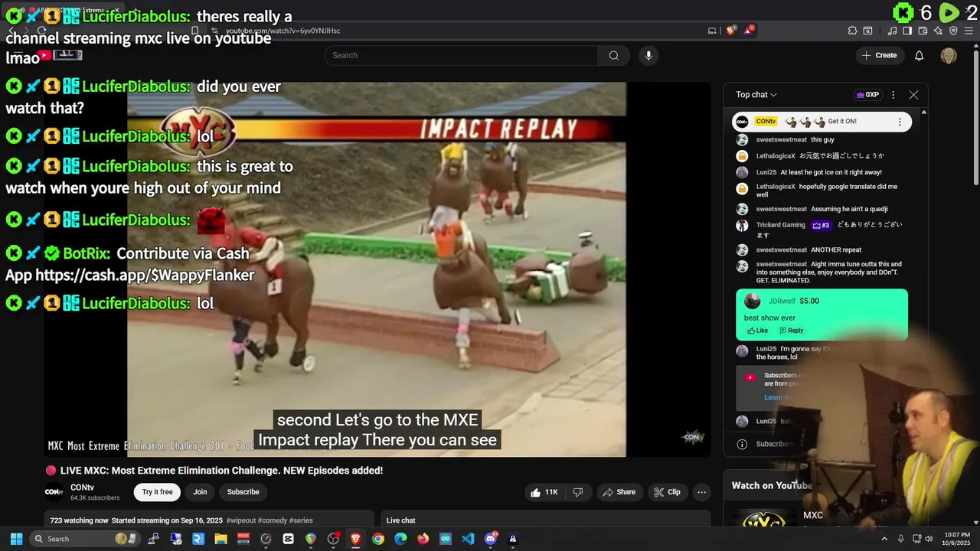The image size is (980, 551).
Task: Click system tray microphone icon
Action: click(x=901, y=539)
